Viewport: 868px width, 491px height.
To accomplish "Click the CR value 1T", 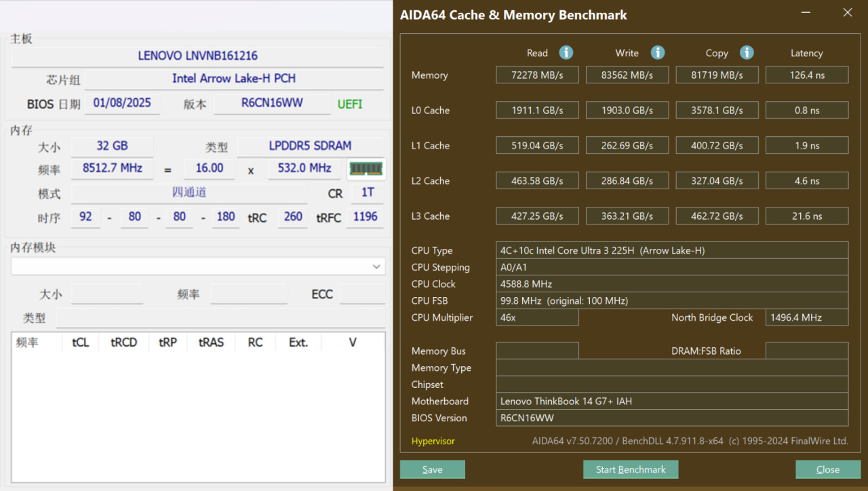I will coord(368,193).
